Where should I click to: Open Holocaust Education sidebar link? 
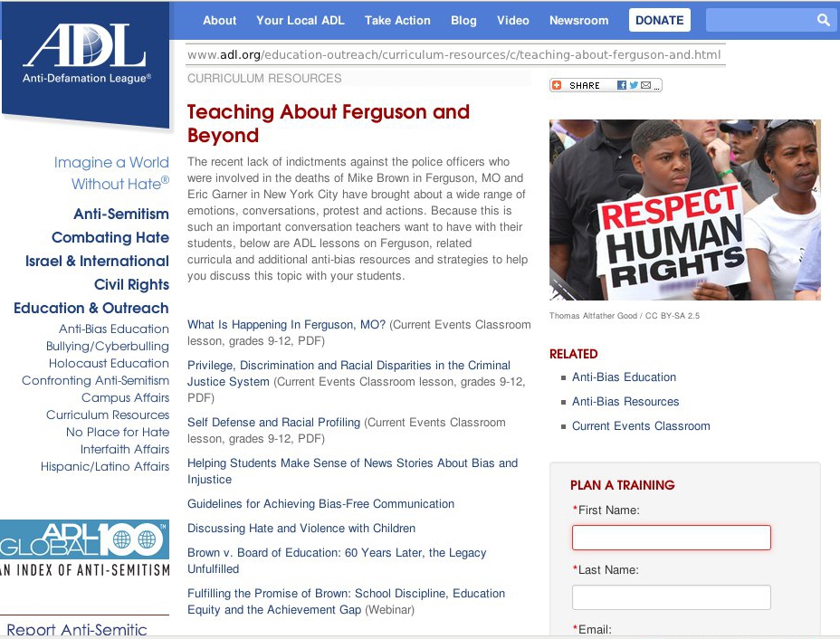(109, 363)
